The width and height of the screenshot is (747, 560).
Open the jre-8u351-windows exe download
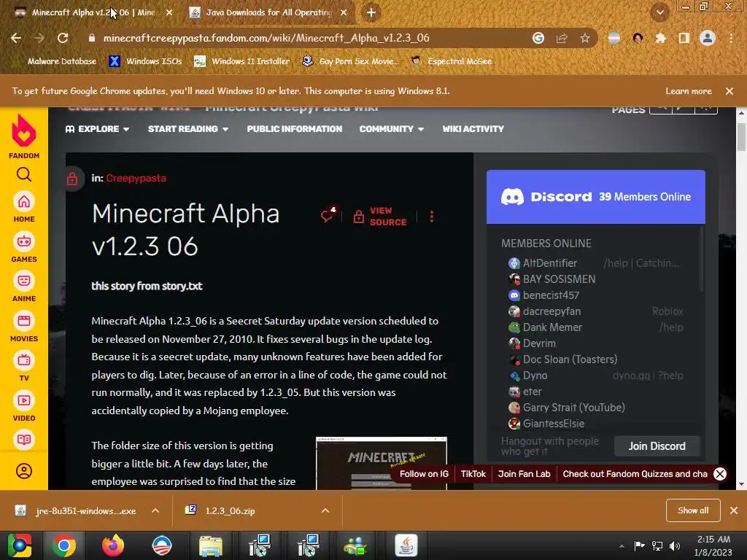pos(76,510)
